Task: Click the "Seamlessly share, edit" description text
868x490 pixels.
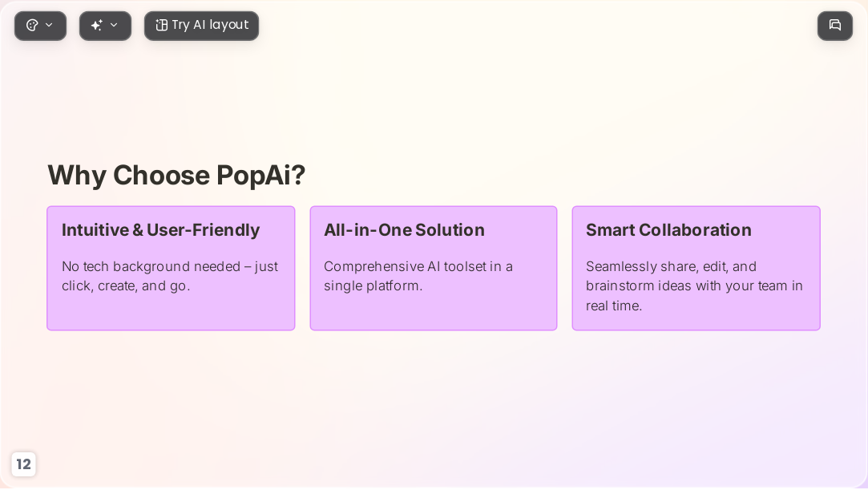Action: (694, 285)
